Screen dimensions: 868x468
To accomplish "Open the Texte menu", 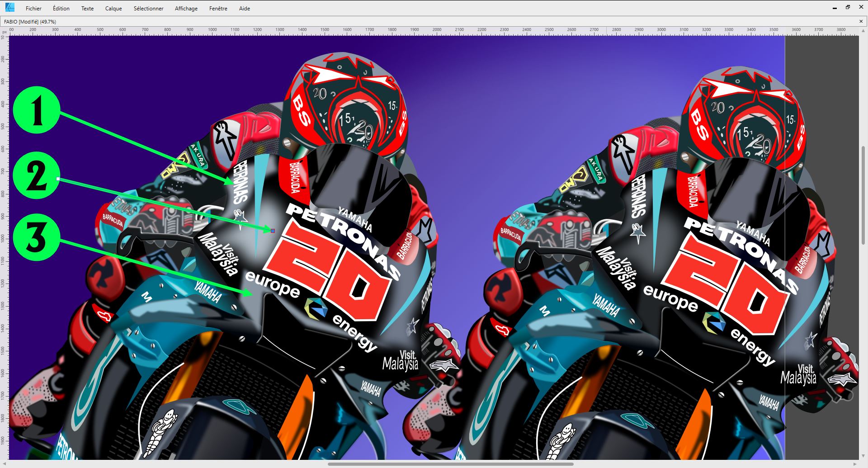I will pos(87,8).
